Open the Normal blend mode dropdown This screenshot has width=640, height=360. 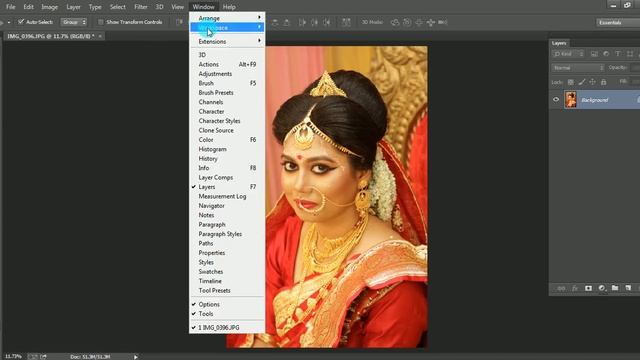pos(578,68)
